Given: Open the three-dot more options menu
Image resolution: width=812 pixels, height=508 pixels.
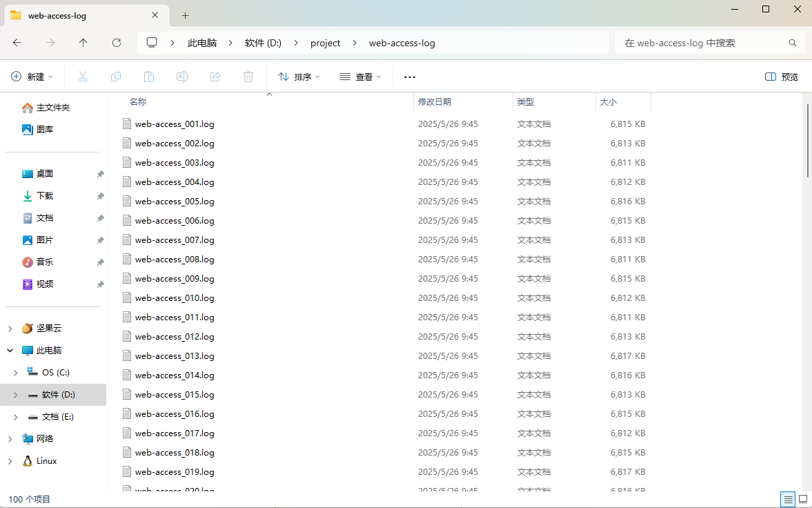Looking at the screenshot, I should (x=410, y=77).
